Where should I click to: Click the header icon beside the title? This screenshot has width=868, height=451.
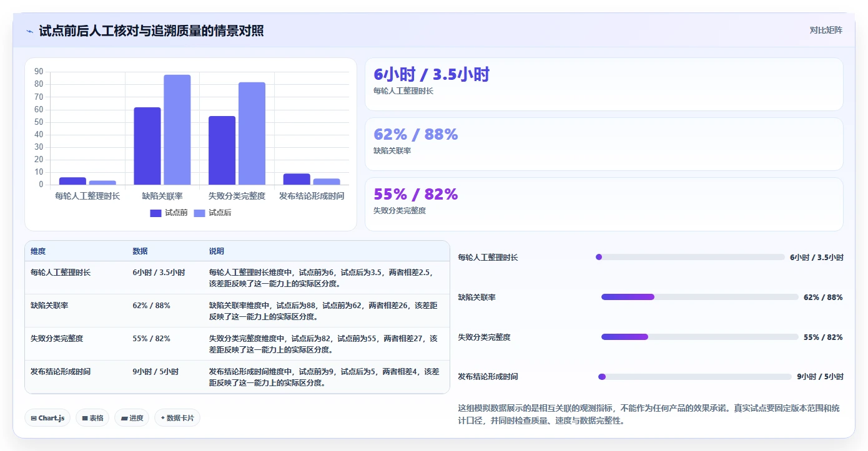click(x=30, y=31)
